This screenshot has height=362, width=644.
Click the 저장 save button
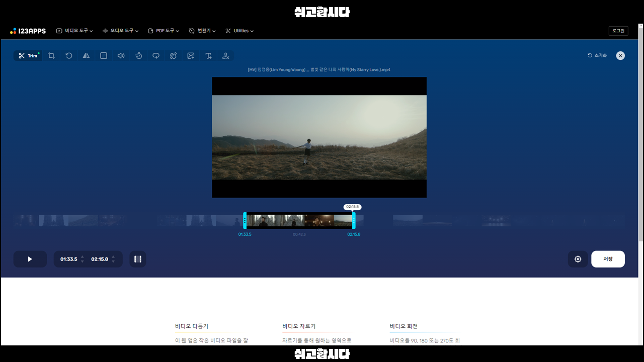click(608, 259)
